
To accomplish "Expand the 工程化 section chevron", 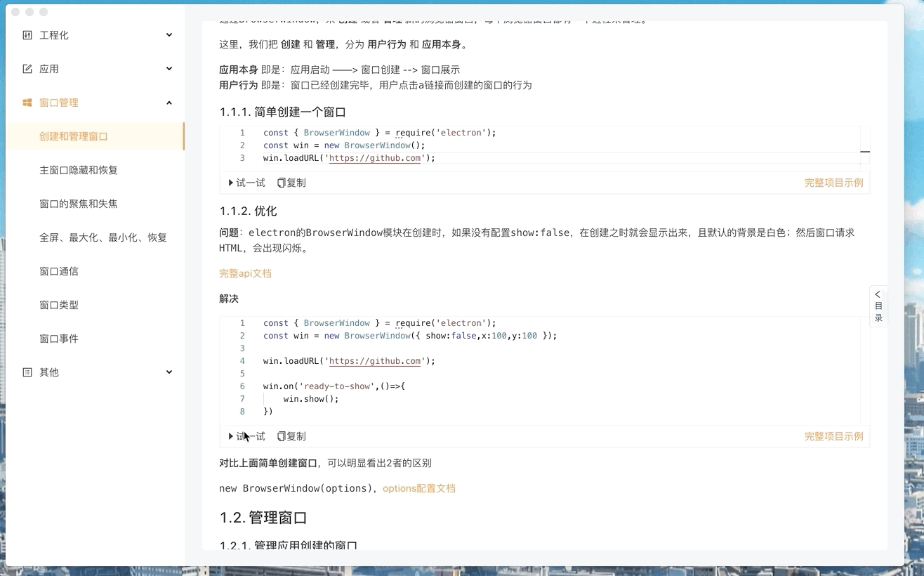I will 169,35.
